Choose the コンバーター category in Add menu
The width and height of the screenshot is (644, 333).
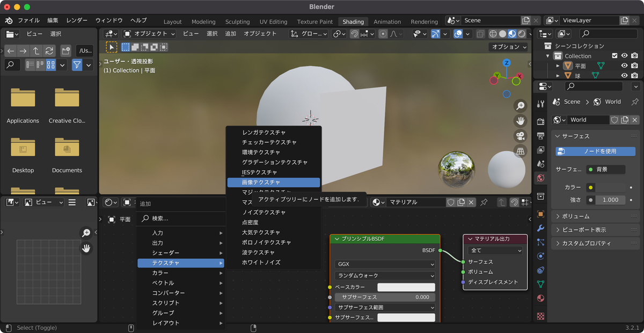(x=181, y=293)
